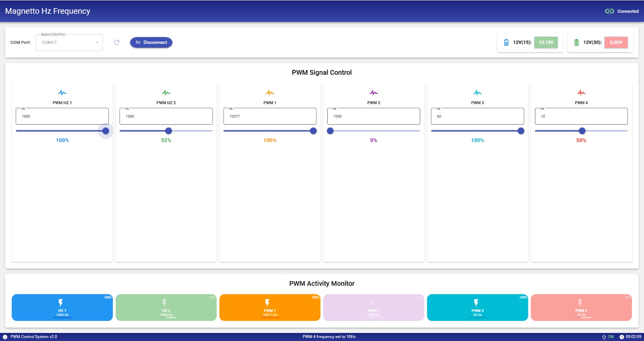Click the purple PWM 2 waveform icon
The width and height of the screenshot is (644, 341).
tap(374, 92)
